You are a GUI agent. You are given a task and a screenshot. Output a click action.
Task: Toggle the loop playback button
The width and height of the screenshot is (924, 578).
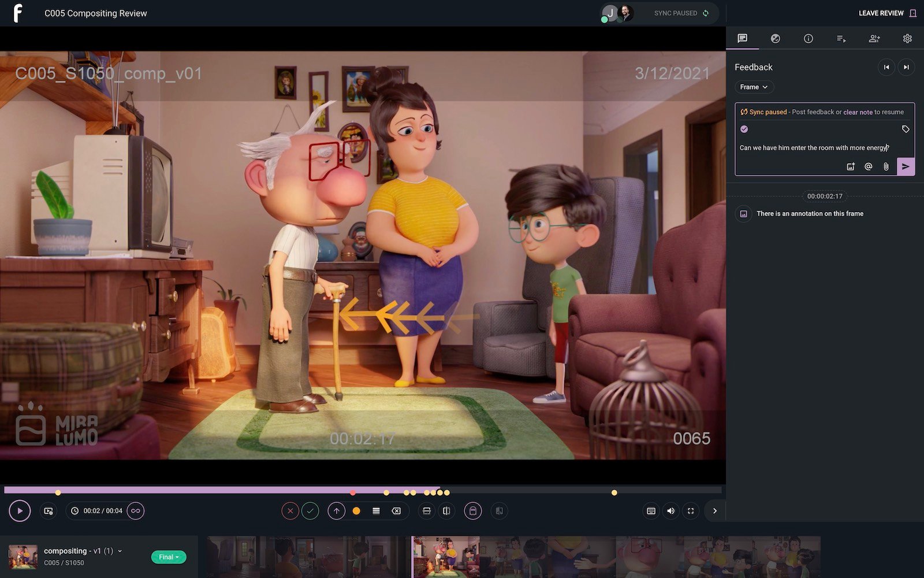point(136,511)
